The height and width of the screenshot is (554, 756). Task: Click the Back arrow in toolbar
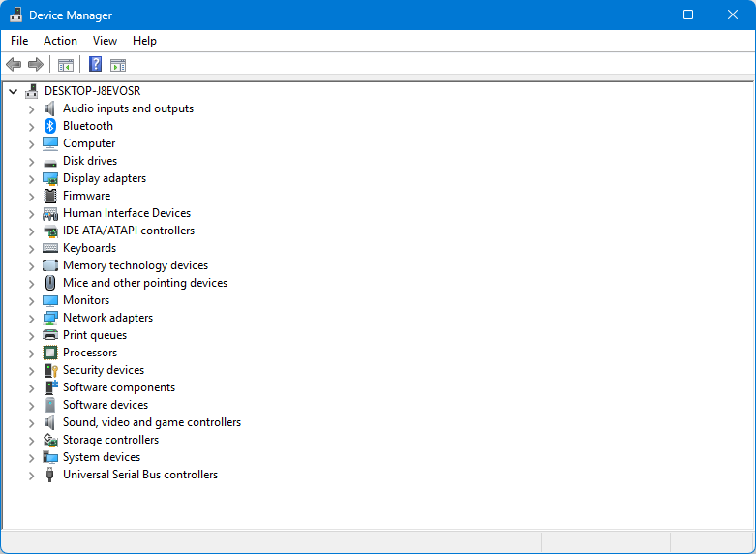point(14,65)
